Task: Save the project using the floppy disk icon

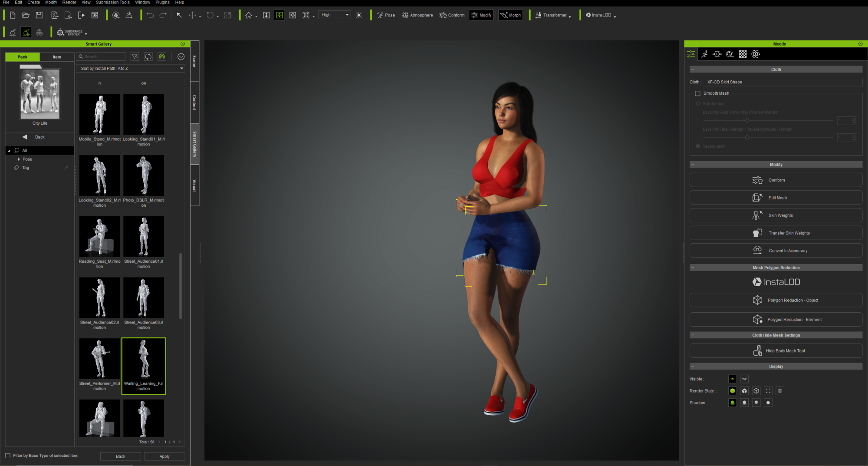Action: click(x=39, y=15)
